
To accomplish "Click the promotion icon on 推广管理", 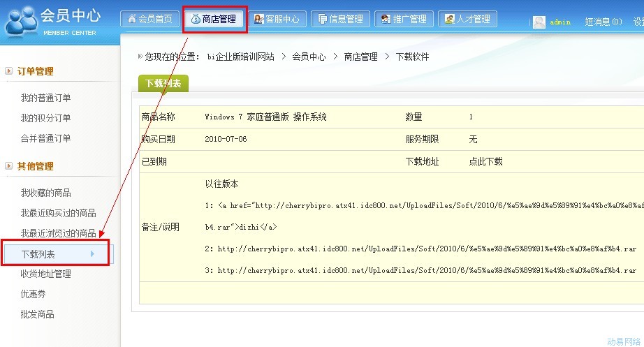I will [386, 20].
